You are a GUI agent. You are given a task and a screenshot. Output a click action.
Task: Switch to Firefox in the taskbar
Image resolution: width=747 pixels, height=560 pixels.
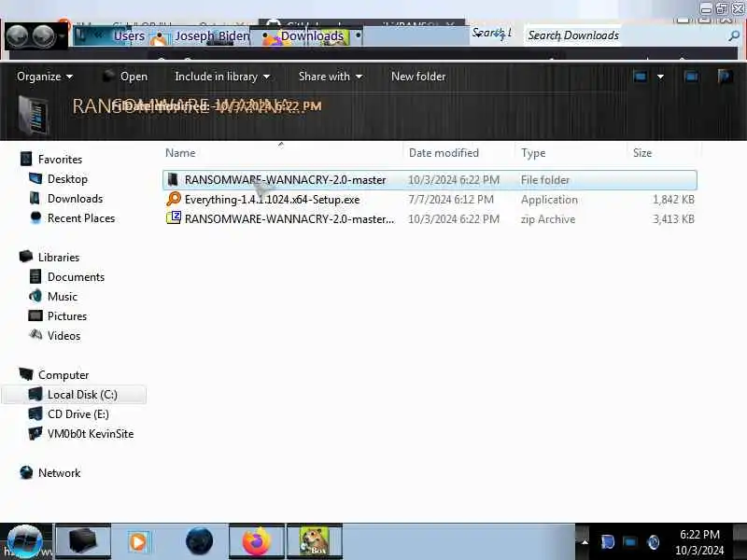(x=256, y=541)
